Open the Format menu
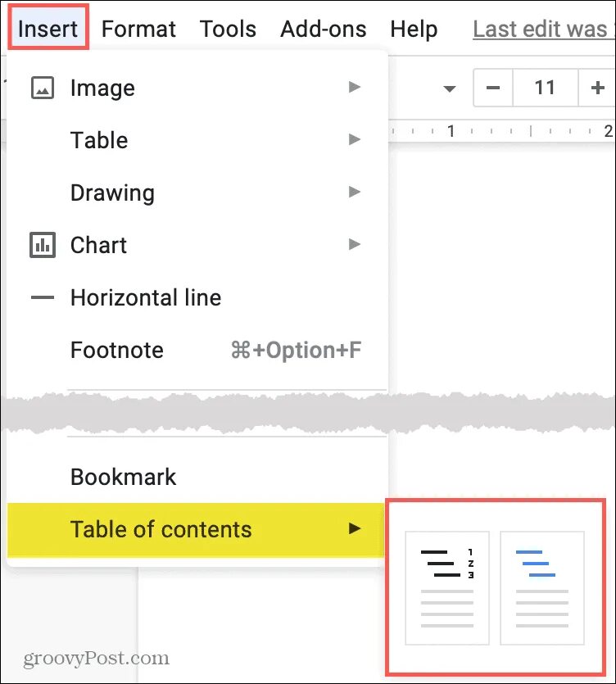This screenshot has width=616, height=684. click(x=138, y=29)
